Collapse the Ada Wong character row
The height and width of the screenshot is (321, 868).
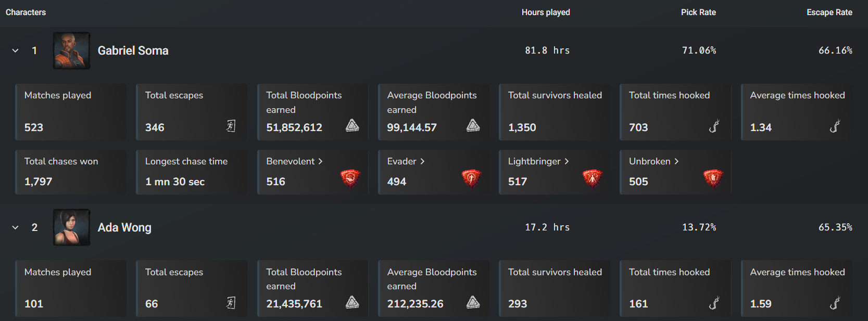click(x=16, y=227)
